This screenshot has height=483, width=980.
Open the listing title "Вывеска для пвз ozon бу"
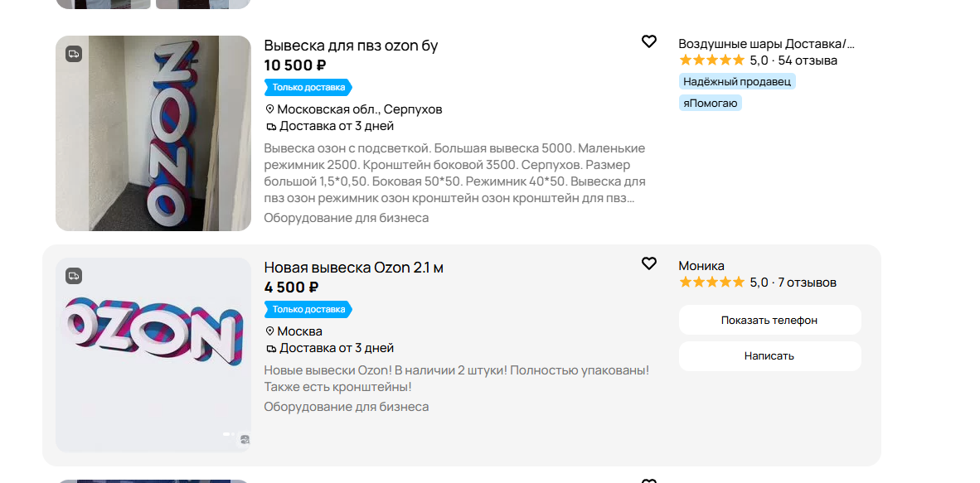click(x=351, y=46)
